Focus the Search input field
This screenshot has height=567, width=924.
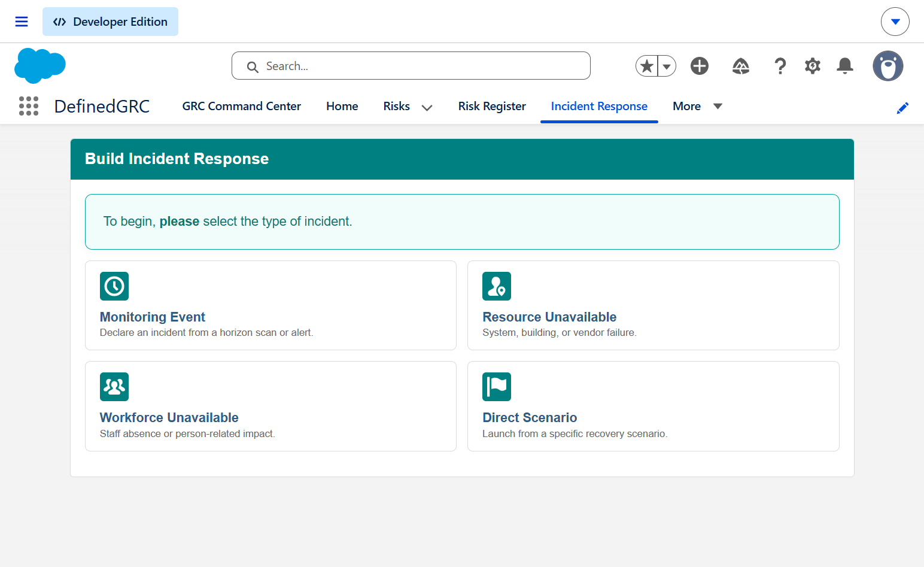tap(411, 66)
